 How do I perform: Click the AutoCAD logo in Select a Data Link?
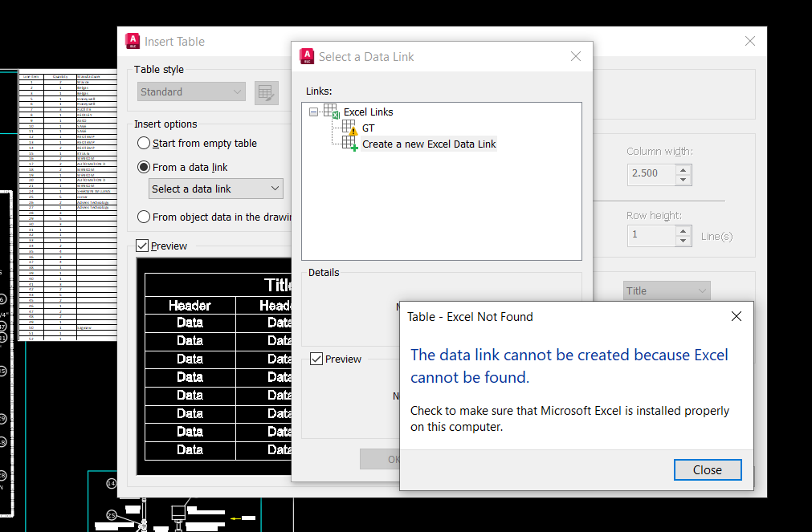click(x=307, y=56)
